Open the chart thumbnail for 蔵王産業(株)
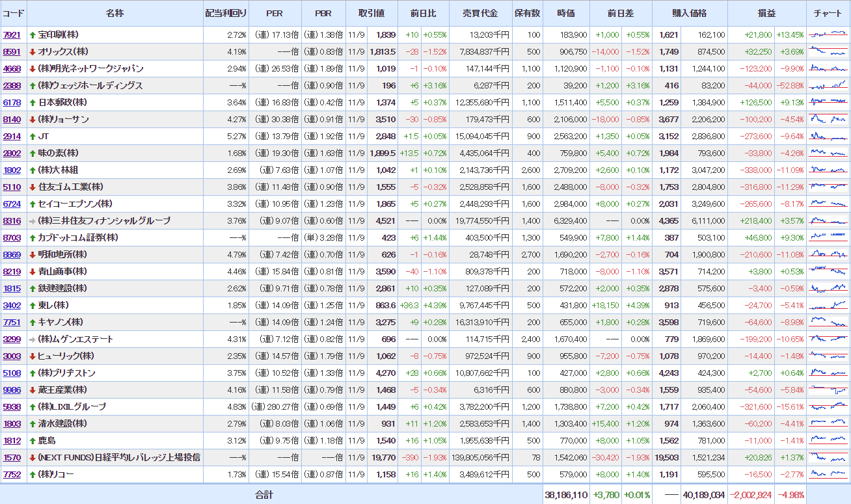The image size is (851, 504). (828, 390)
